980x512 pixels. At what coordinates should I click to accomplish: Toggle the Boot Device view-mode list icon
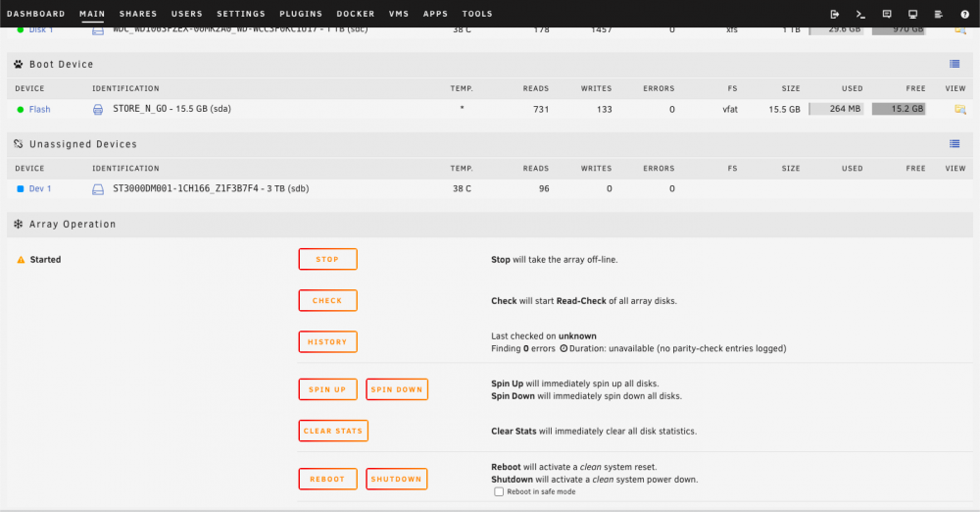tap(955, 64)
